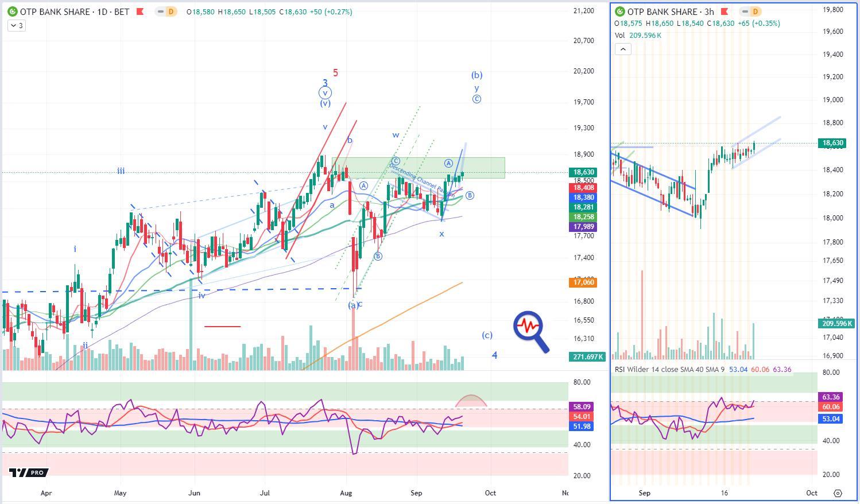Select the short red horizontal line drawing
This screenshot has width=860, height=504.
222,326
